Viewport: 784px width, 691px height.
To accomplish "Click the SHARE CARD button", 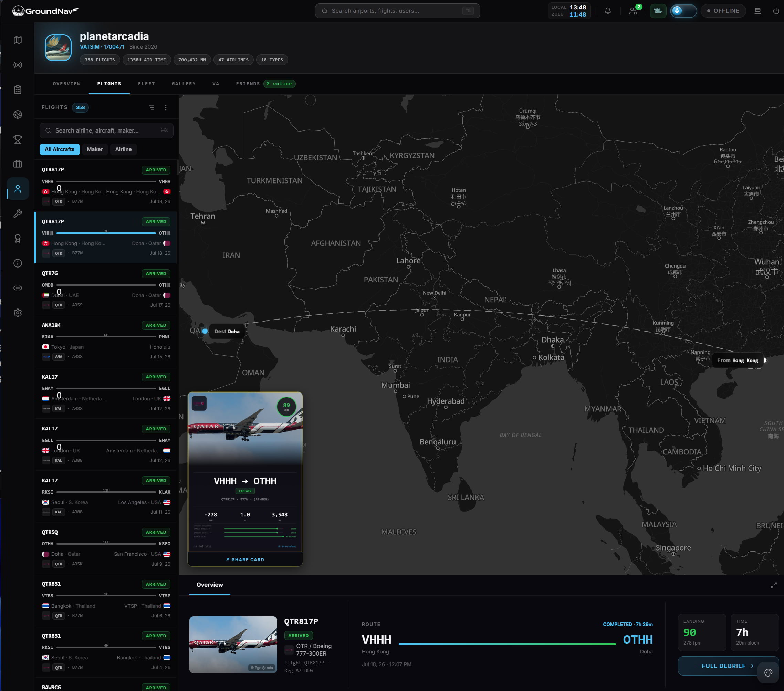I will tap(245, 559).
